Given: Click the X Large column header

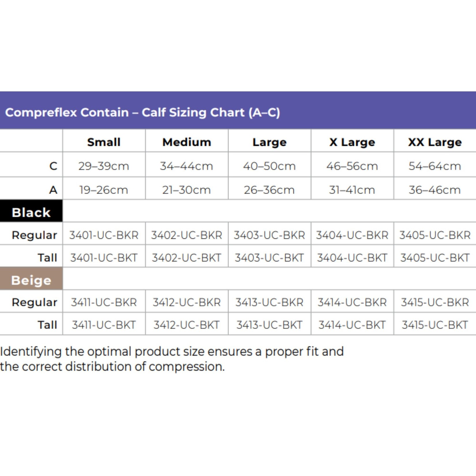Looking at the screenshot, I should click(352, 142).
